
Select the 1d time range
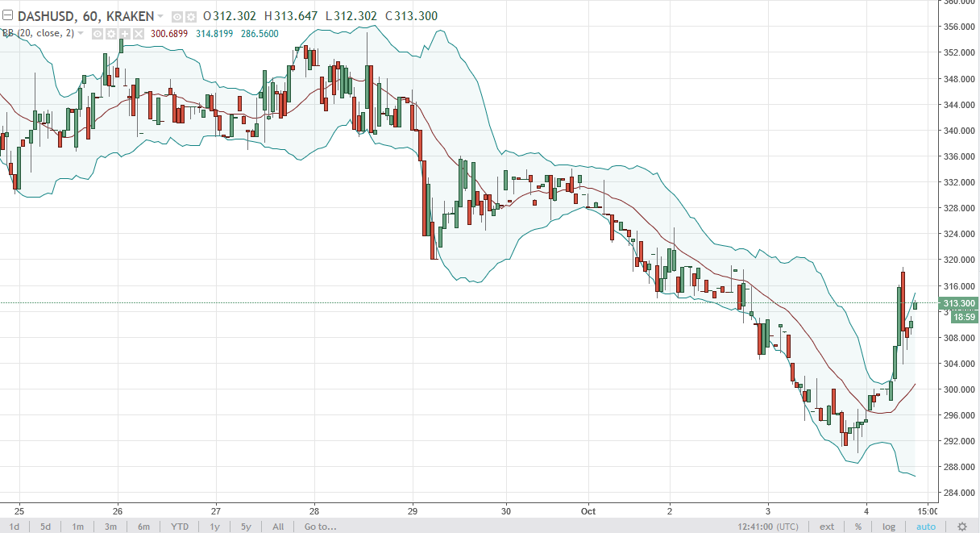click(x=15, y=527)
